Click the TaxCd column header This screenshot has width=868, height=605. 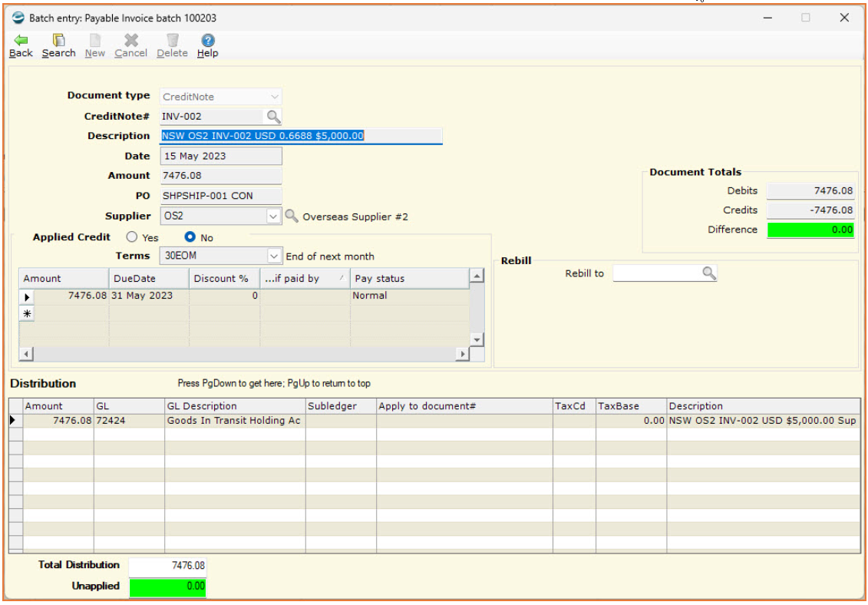(574, 406)
